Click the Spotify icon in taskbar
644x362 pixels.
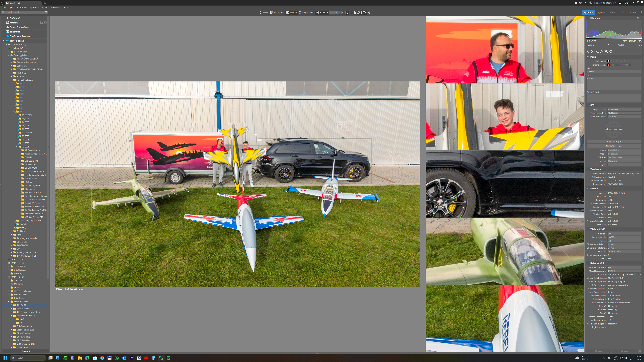[169, 358]
